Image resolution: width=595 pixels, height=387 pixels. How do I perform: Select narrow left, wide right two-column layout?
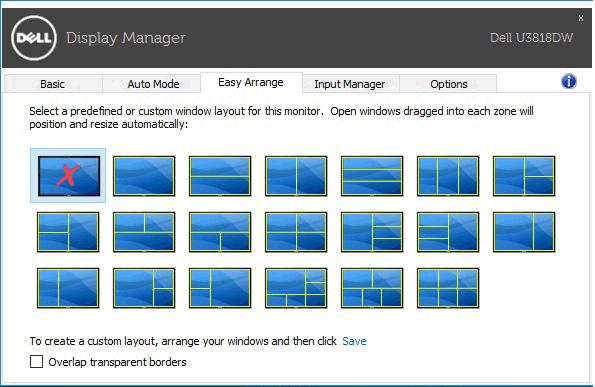(x=68, y=288)
